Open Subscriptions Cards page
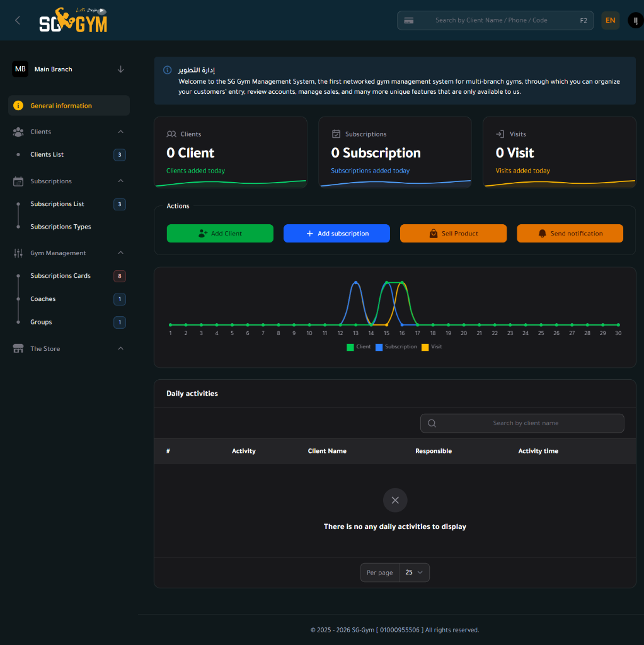 [60, 276]
